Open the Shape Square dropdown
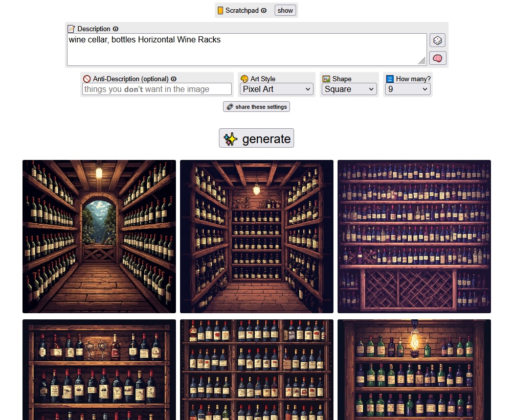The image size is (514, 420). tap(349, 89)
